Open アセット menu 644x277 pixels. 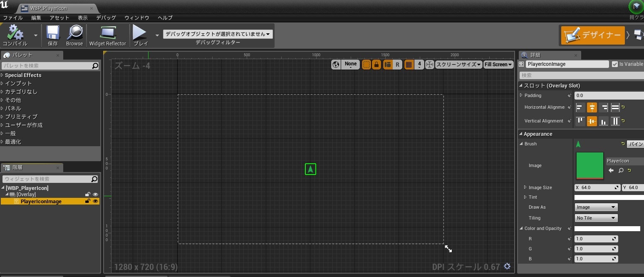[x=59, y=18]
